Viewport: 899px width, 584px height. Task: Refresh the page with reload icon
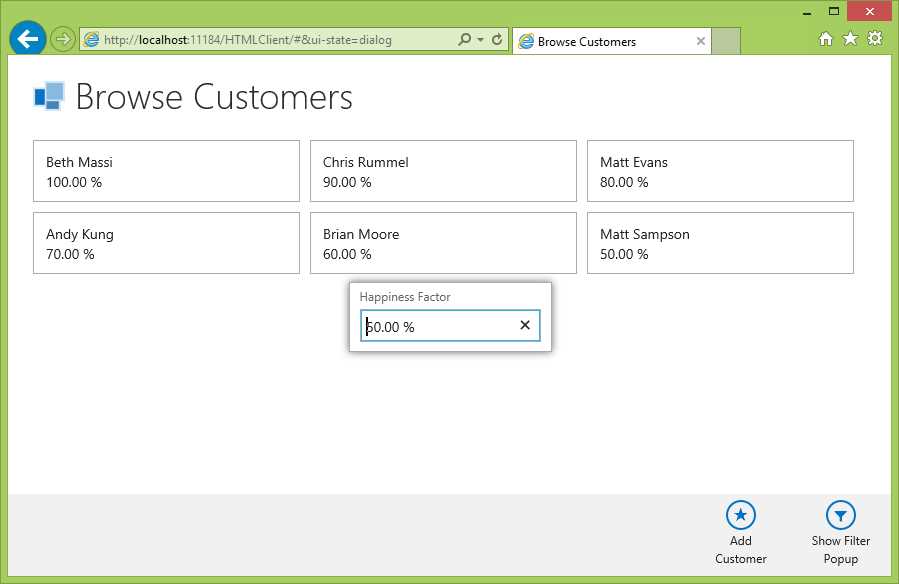click(497, 39)
